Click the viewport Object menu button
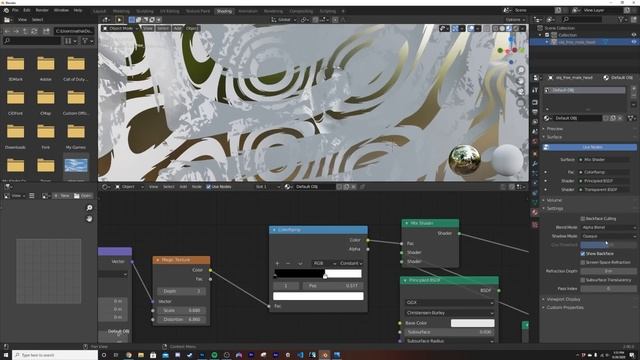Screen dimensions: 640x360 [x=191, y=28]
